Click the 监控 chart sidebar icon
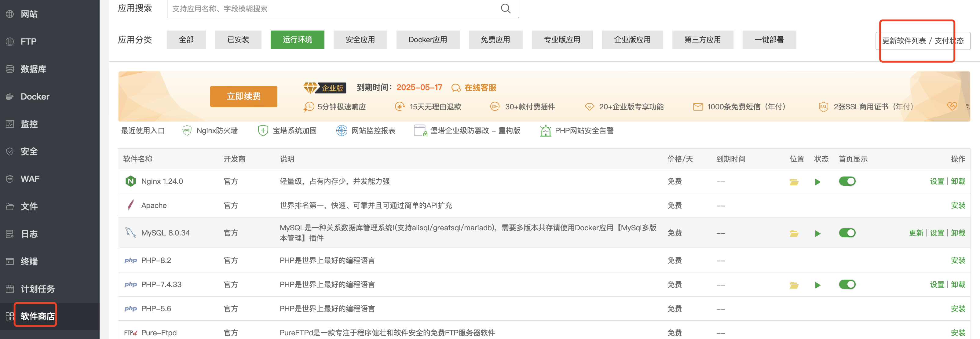Image resolution: width=980 pixels, height=339 pixels. 10,124
